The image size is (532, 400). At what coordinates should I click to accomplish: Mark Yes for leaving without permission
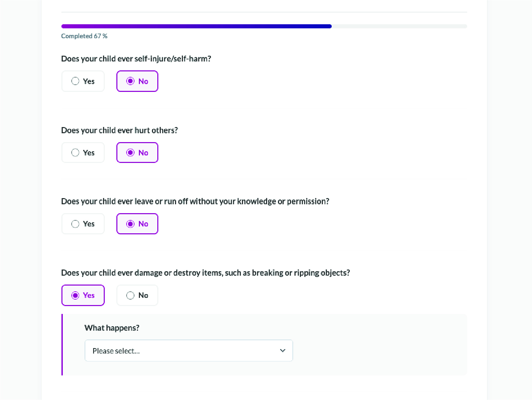tap(83, 224)
